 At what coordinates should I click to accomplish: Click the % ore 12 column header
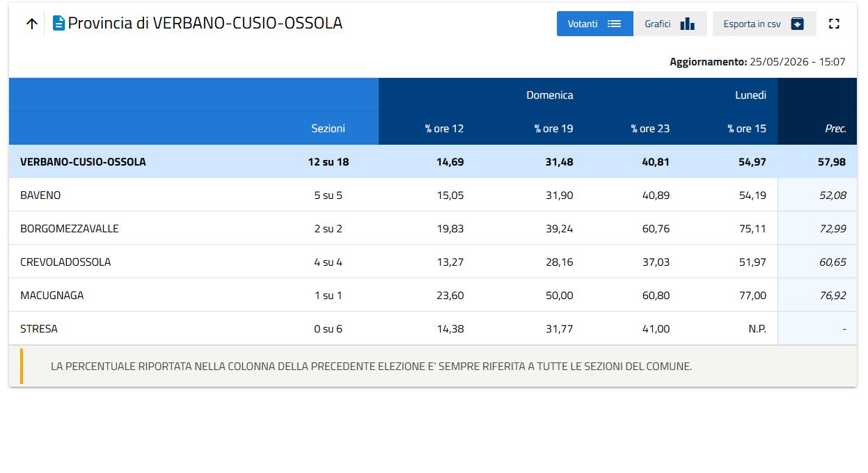tap(444, 129)
